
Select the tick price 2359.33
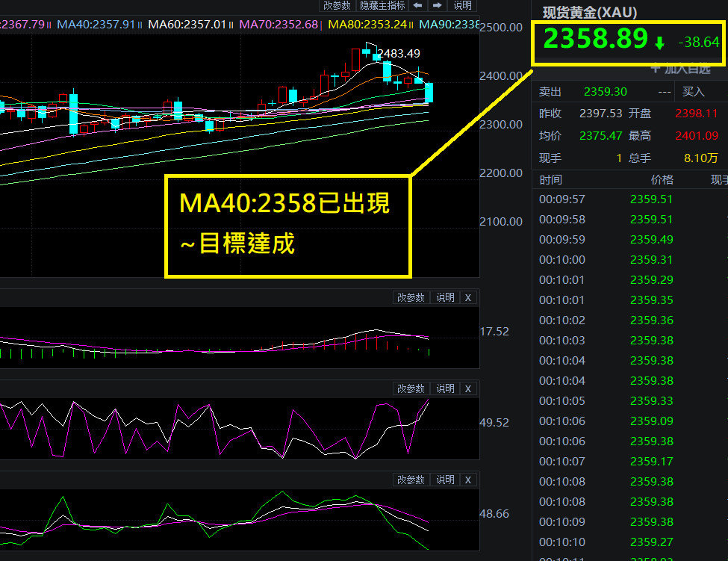click(x=651, y=401)
